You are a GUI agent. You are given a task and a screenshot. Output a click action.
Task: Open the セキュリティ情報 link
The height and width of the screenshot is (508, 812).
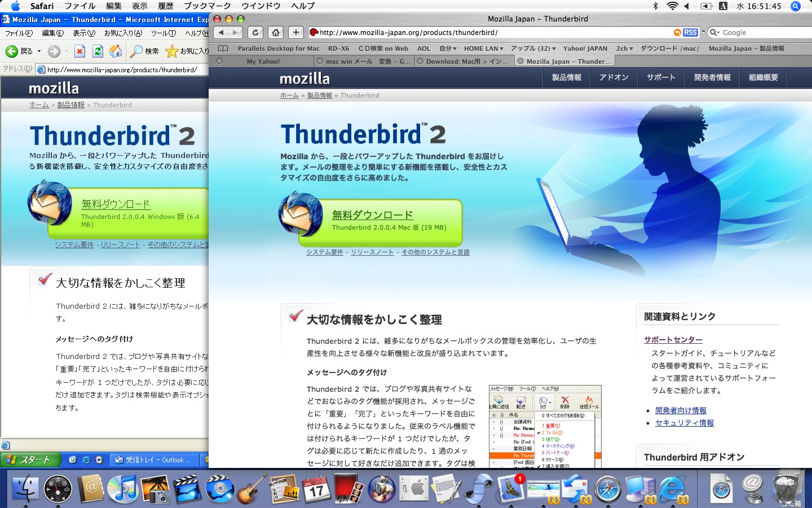click(x=685, y=423)
